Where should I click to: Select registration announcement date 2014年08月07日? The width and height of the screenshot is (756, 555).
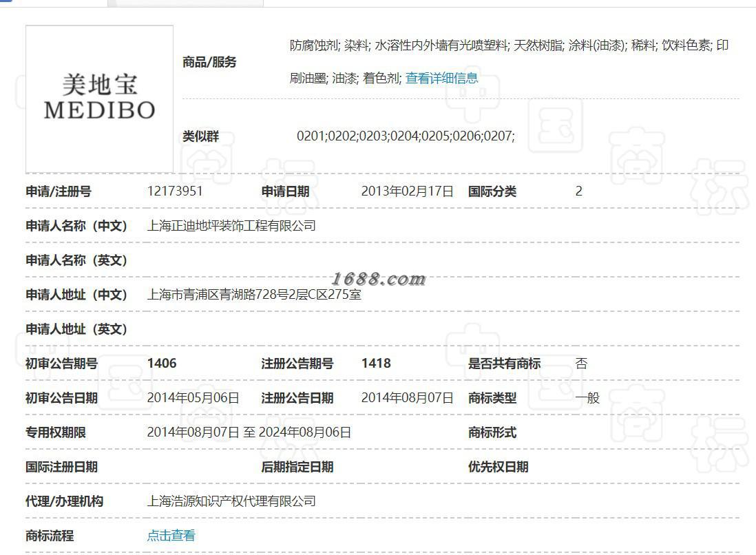point(408,398)
